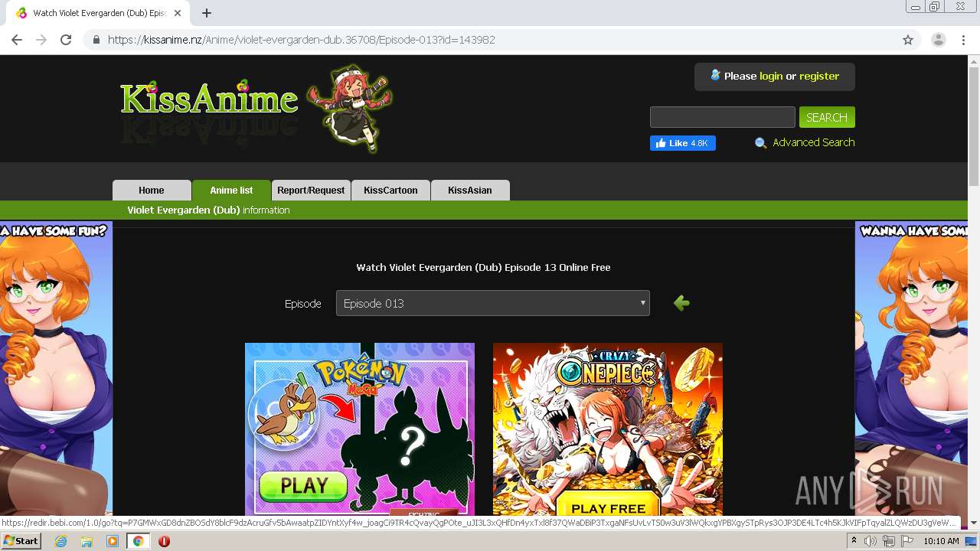Switch to the KissAsian tab
Image resolution: width=980 pixels, height=551 pixels.
(470, 191)
